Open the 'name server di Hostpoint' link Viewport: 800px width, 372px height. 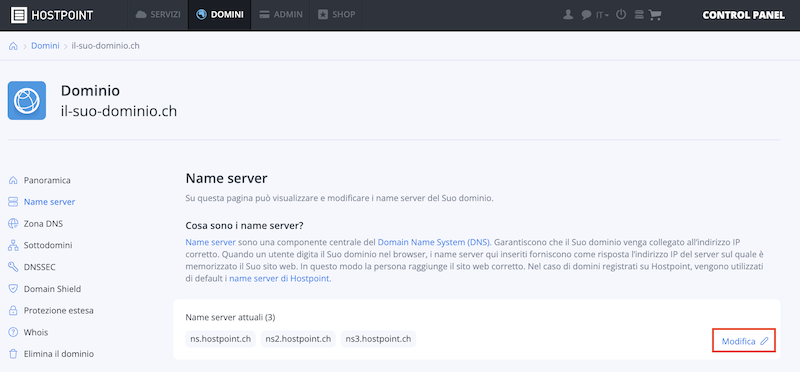coord(280,279)
